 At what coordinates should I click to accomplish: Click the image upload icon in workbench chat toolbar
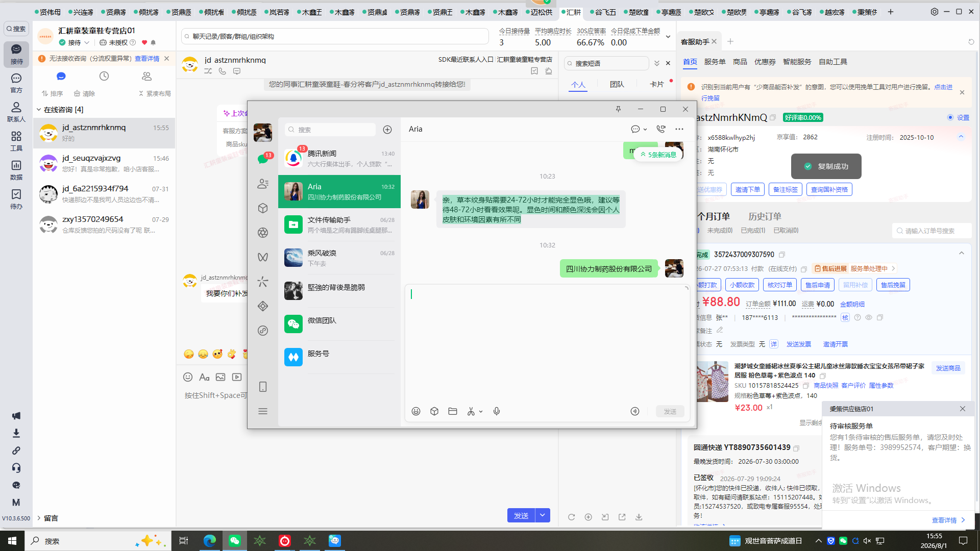pos(220,377)
